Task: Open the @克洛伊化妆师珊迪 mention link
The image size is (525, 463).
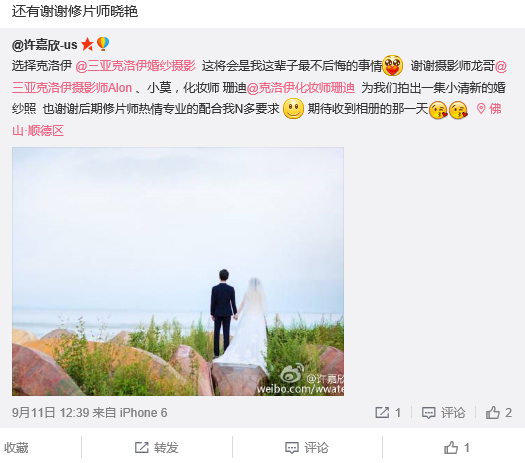Action: 301,88
